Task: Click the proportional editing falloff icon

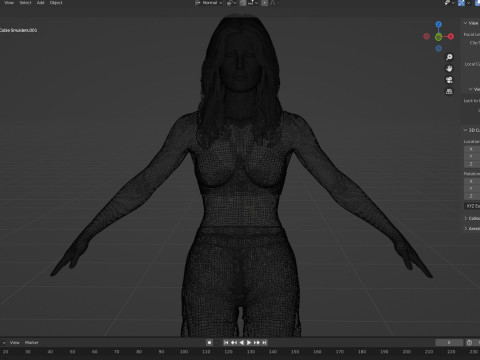Action: point(272,3)
